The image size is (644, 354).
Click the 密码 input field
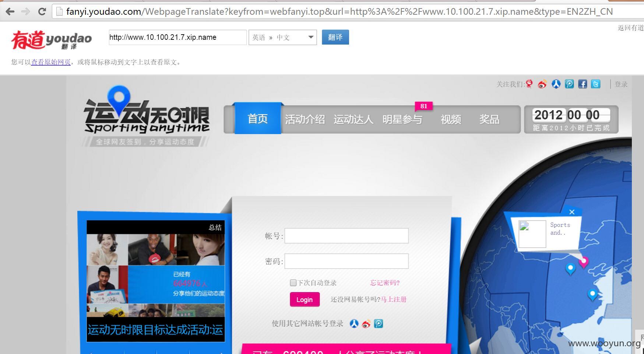pyautogui.click(x=346, y=261)
